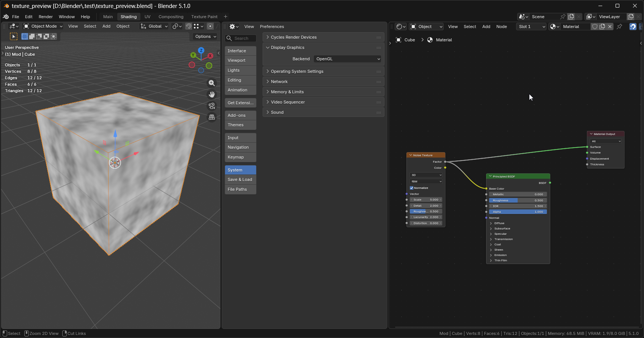Open the Render menu

(x=46, y=17)
